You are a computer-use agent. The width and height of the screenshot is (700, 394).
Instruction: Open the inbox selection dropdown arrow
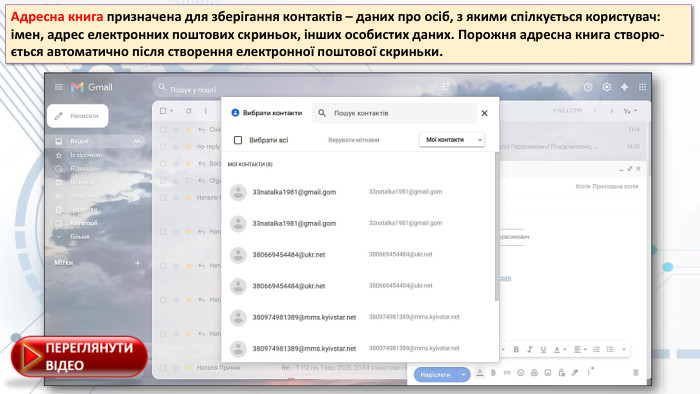tap(171, 111)
